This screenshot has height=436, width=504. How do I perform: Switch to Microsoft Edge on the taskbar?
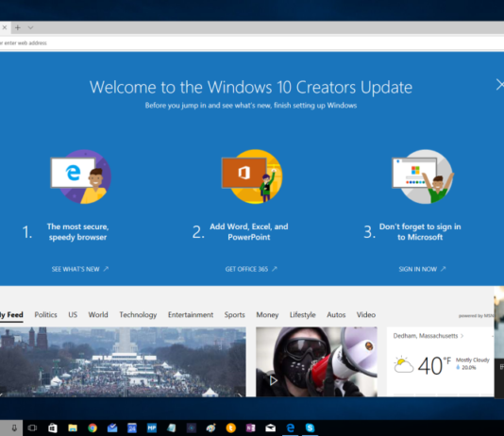pos(291,428)
